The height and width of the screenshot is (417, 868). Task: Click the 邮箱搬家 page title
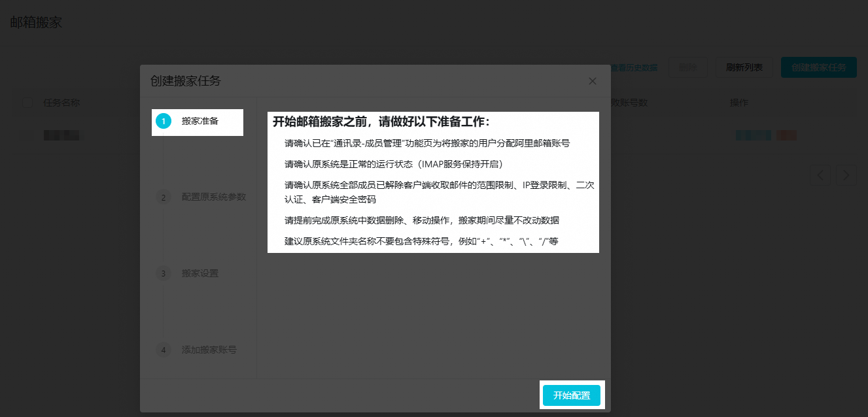tap(36, 22)
